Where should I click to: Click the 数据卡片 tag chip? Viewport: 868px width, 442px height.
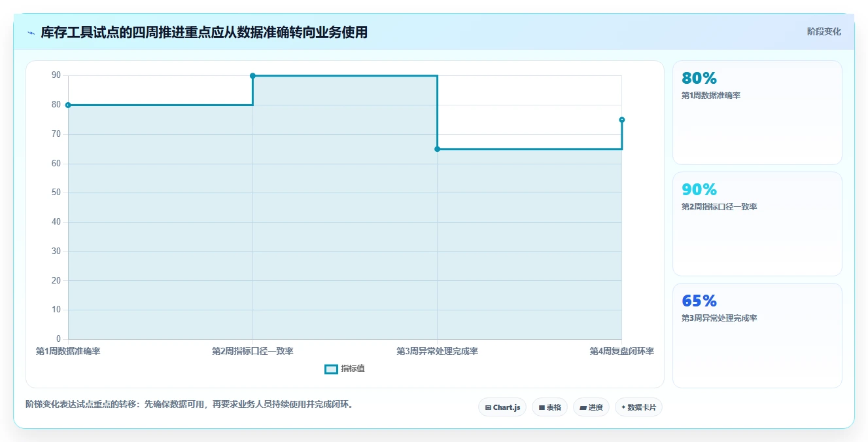click(638, 407)
